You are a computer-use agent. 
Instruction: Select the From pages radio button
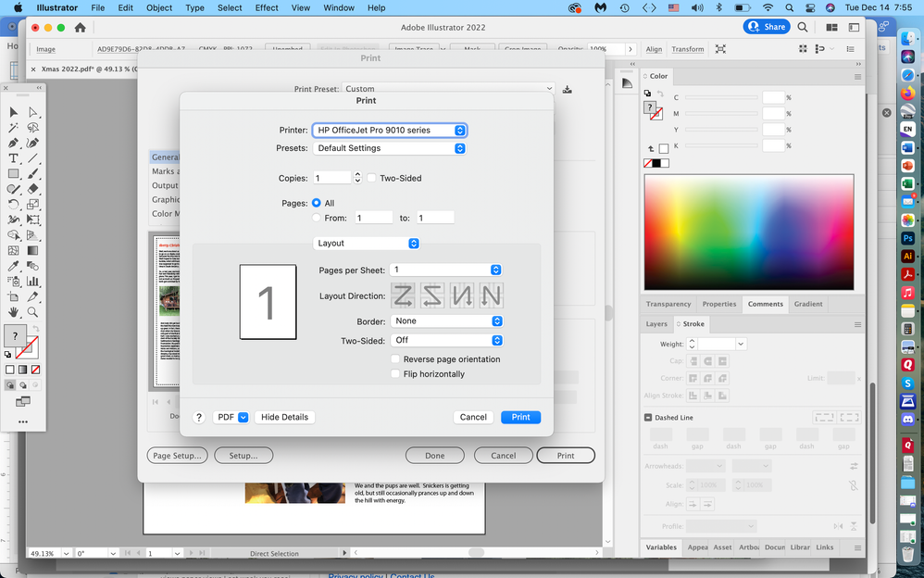317,218
